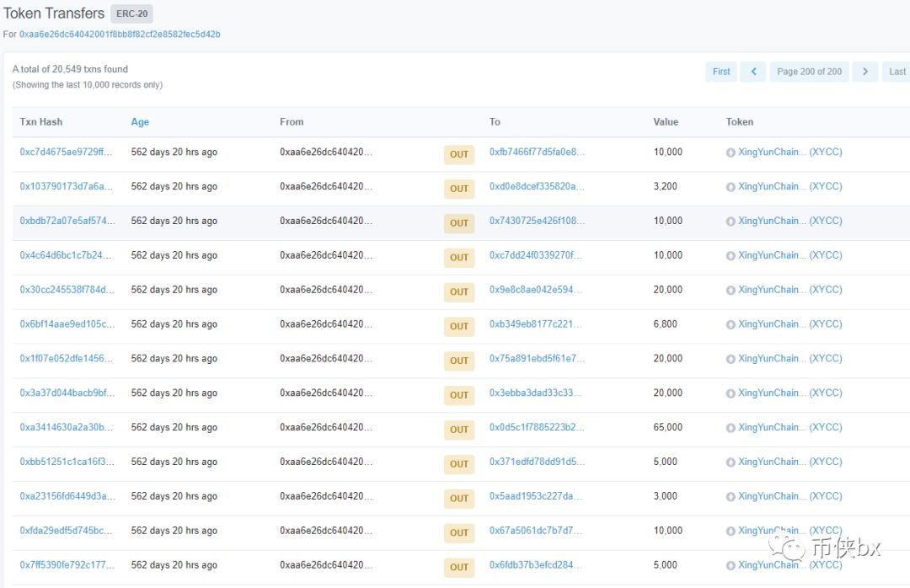Click the Last page button
Viewport: 910px width, 588px height.
tap(897, 72)
